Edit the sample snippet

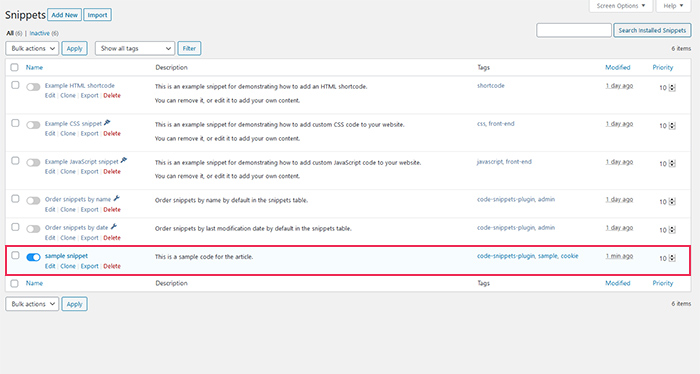(x=50, y=266)
